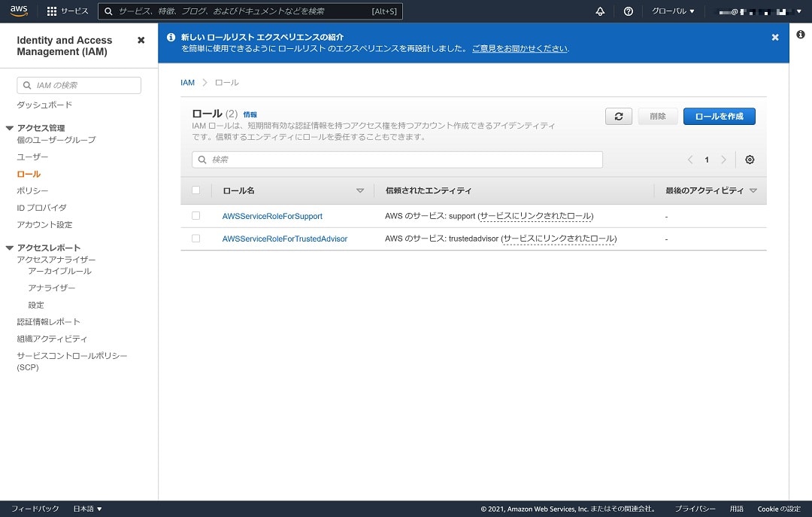Viewport: 812px width, 517px height.
Task: Select ロール in sidebar
Action: click(29, 174)
